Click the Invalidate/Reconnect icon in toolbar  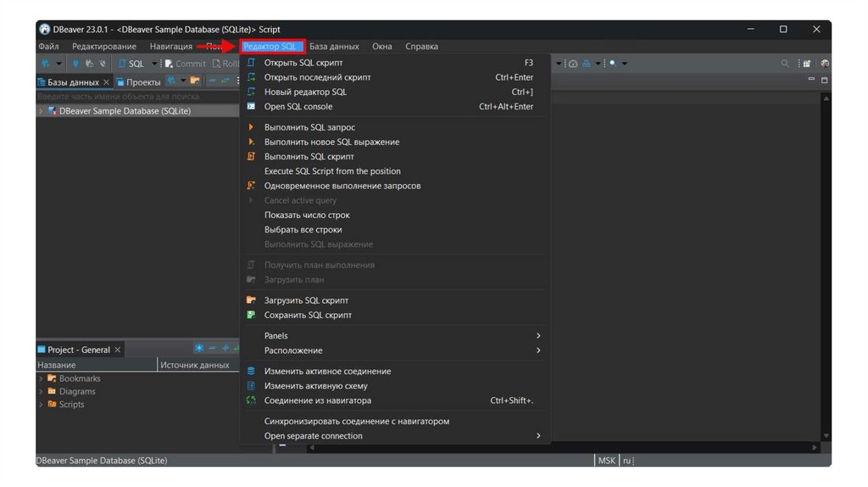click(89, 64)
